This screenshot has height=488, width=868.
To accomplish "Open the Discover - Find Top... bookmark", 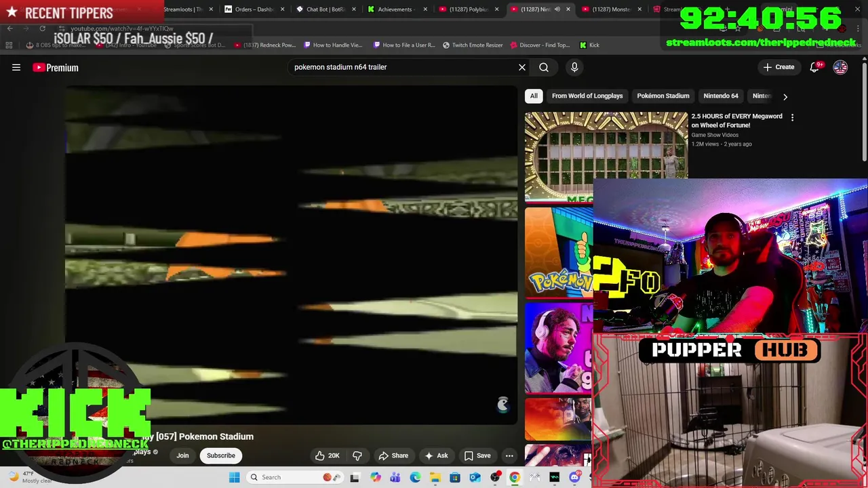I will point(540,45).
